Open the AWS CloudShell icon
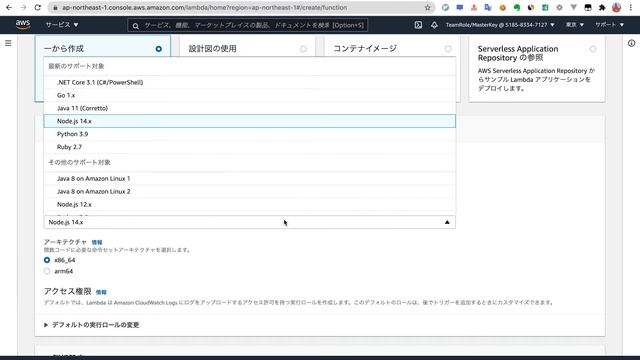 (x=418, y=25)
